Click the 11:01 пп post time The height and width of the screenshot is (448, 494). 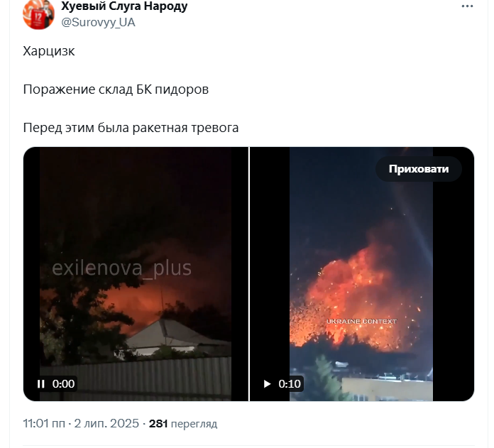point(44,423)
